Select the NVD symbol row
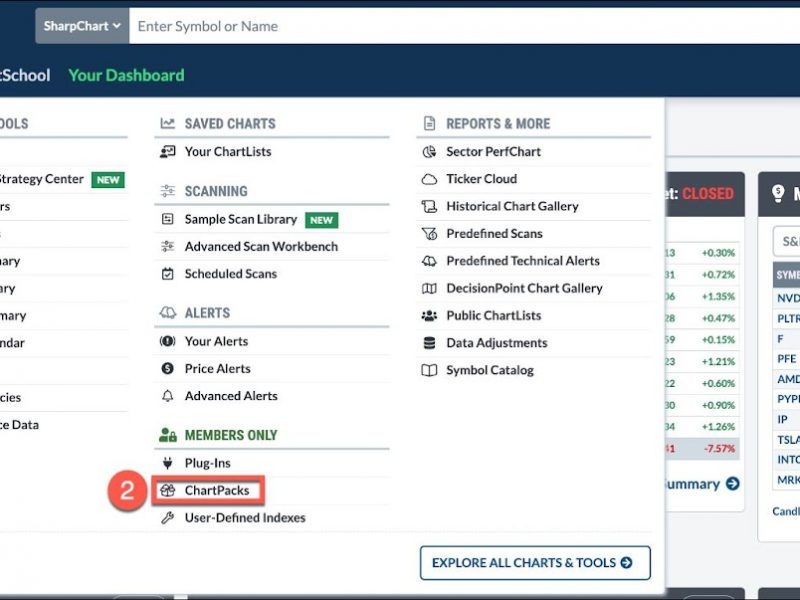This screenshot has height=600, width=800. (787, 298)
